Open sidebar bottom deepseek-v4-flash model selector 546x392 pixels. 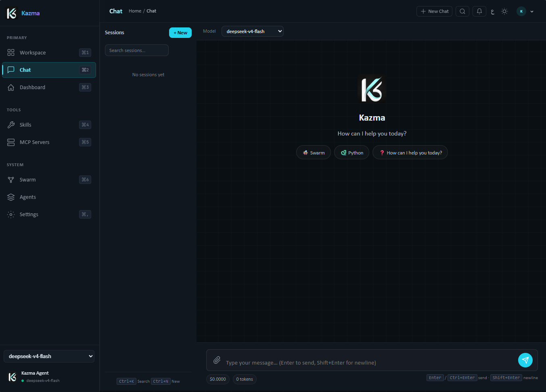(x=49, y=356)
